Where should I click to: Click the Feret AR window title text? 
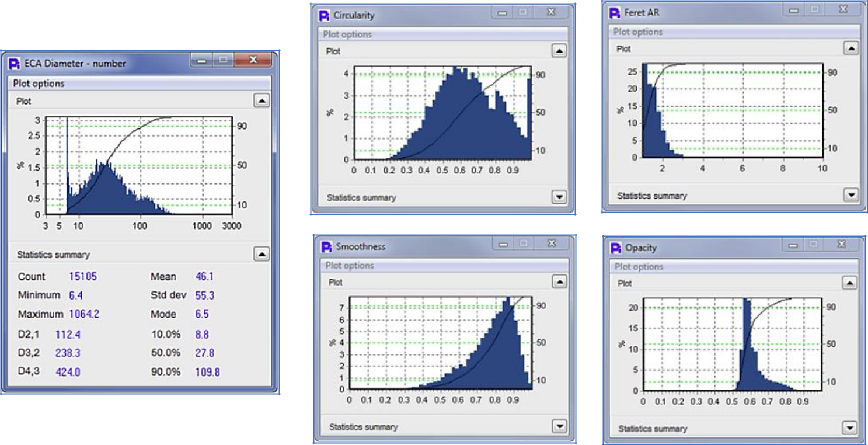[641, 13]
